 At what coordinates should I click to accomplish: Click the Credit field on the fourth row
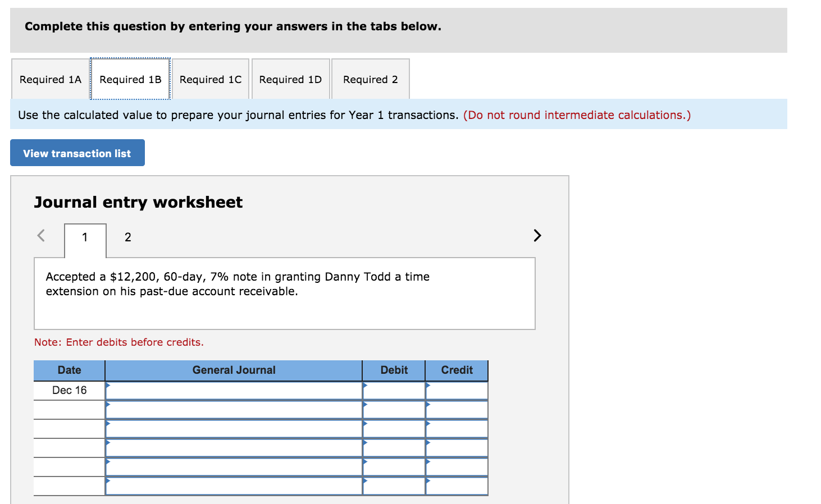457,448
